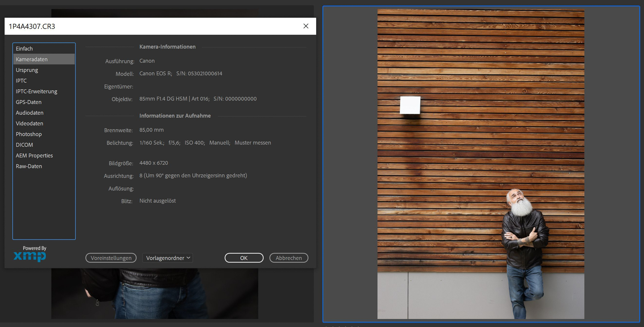The width and height of the screenshot is (644, 327).
Task: View the AEM Properties section
Action: pyautogui.click(x=34, y=156)
